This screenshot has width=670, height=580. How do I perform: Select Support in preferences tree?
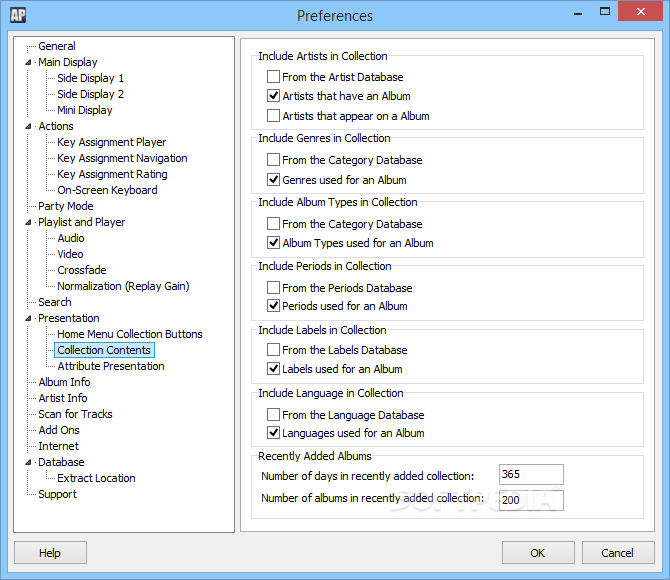click(x=58, y=495)
